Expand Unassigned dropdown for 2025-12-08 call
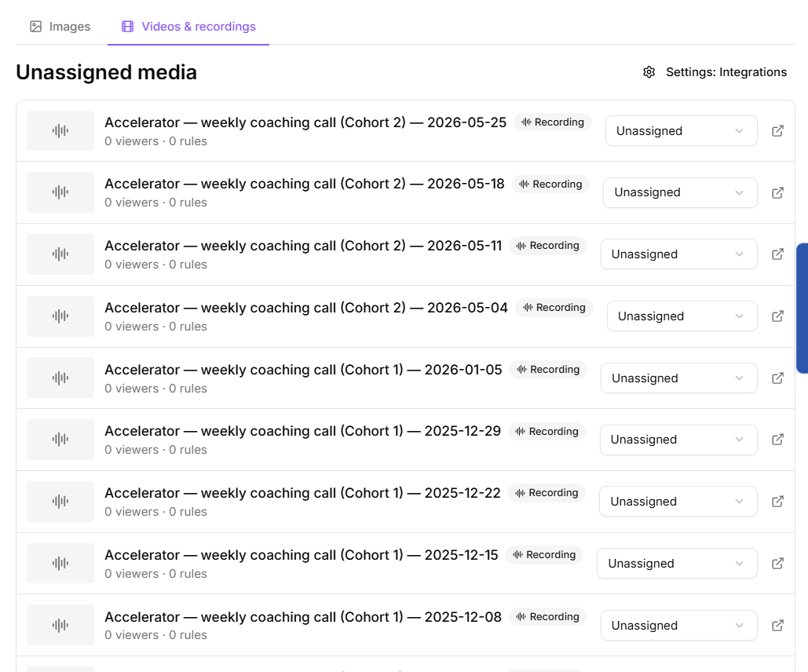Viewport: 808px width, 672px height. 679,626
